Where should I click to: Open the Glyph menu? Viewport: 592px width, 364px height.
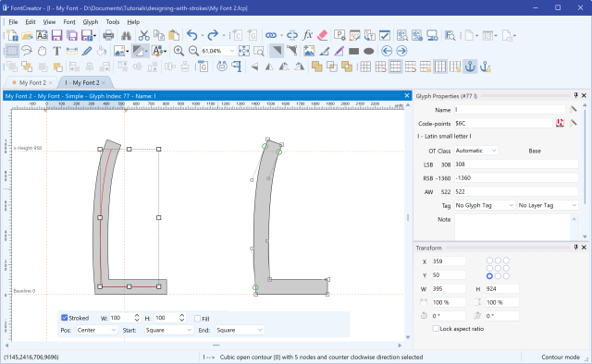pos(91,22)
